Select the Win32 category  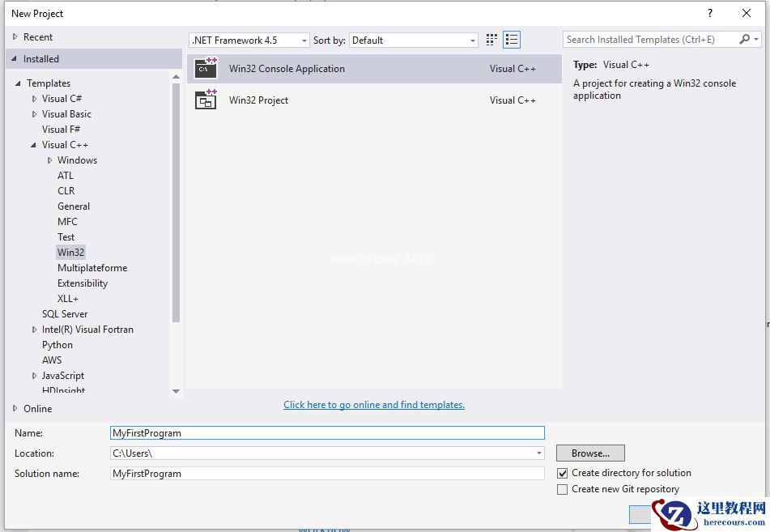tap(70, 252)
